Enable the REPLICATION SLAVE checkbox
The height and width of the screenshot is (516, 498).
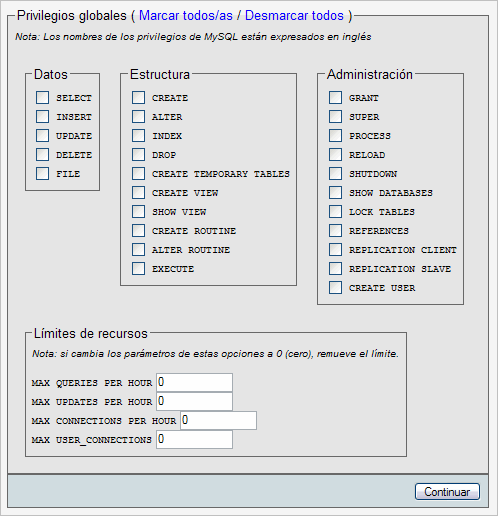tap(335, 269)
